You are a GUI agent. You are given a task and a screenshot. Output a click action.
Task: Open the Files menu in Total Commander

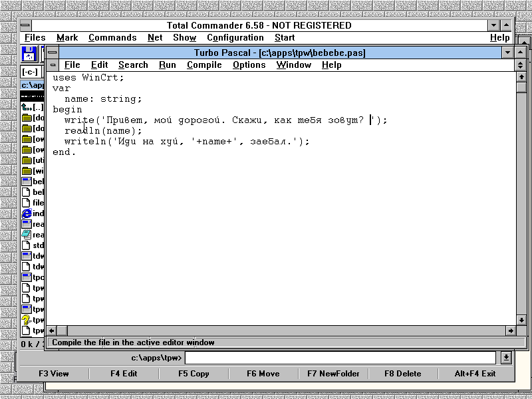click(35, 38)
